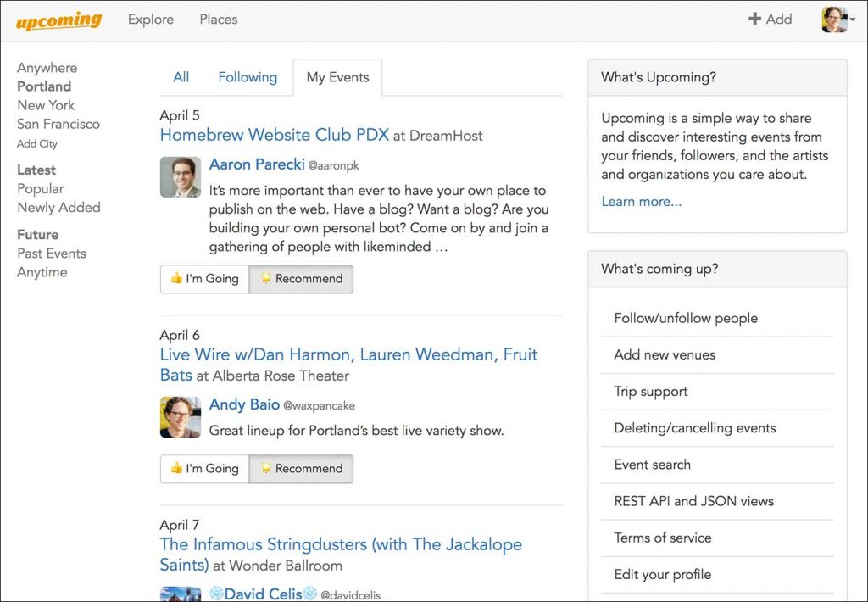868x602 pixels.
Task: View Aaron Parecki's profile photo
Action: pyautogui.click(x=181, y=177)
